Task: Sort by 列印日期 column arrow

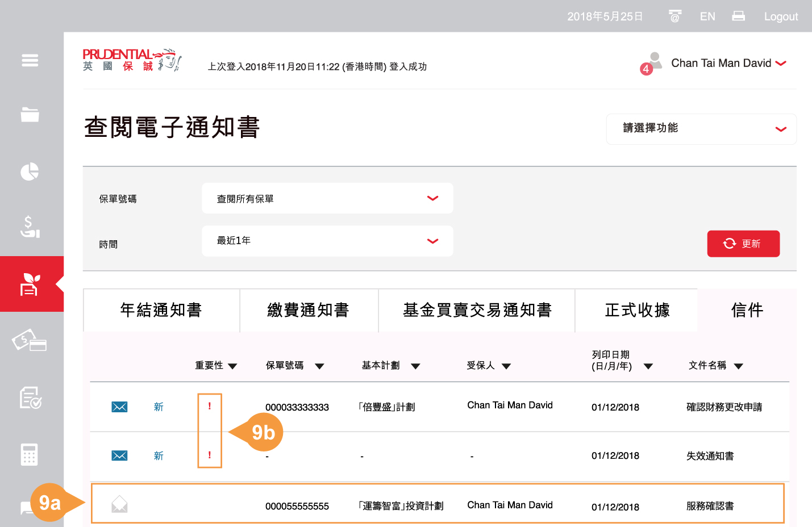Action: [x=648, y=366]
